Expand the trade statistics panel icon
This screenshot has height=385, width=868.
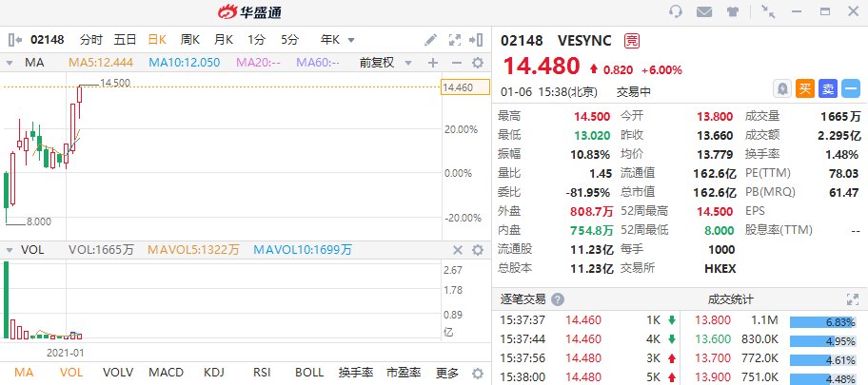(x=853, y=299)
